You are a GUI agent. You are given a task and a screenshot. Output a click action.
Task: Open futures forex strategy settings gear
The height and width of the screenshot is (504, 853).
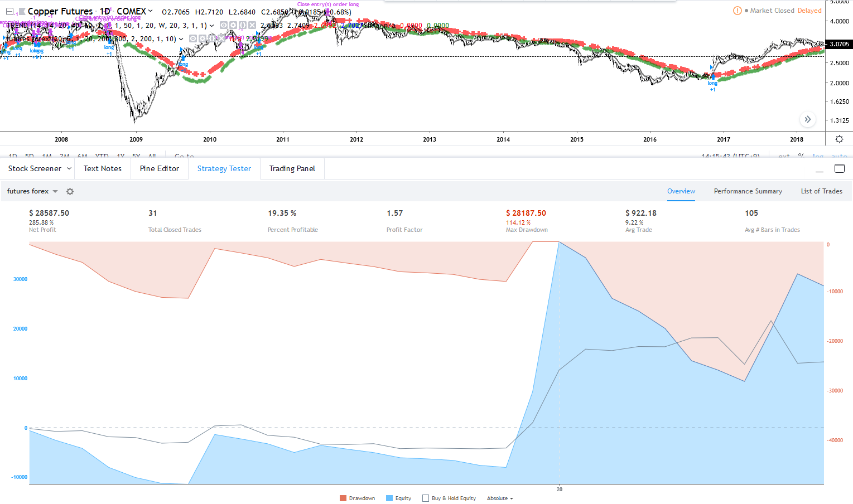pyautogui.click(x=70, y=192)
